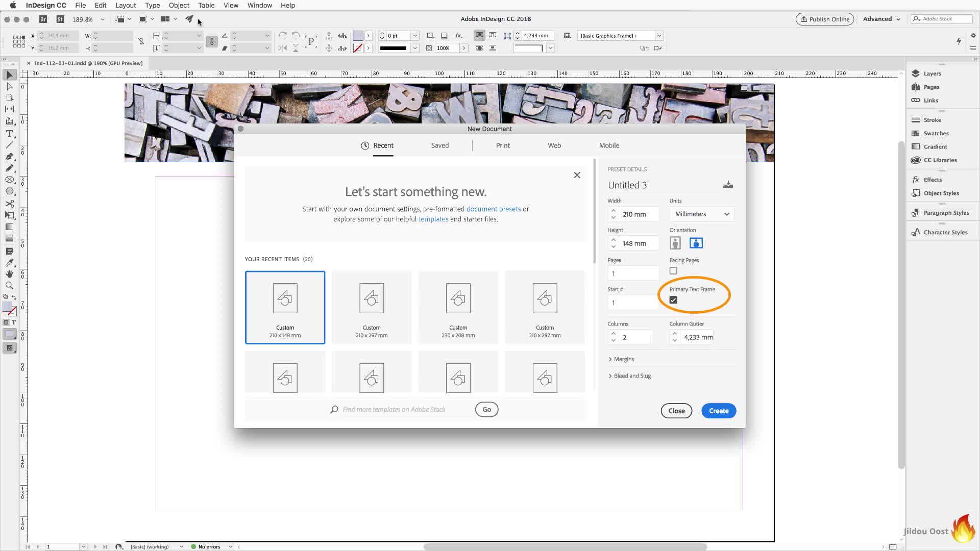The width and height of the screenshot is (980, 551).
Task: Click Go to search Adobe Stock
Action: (486, 409)
